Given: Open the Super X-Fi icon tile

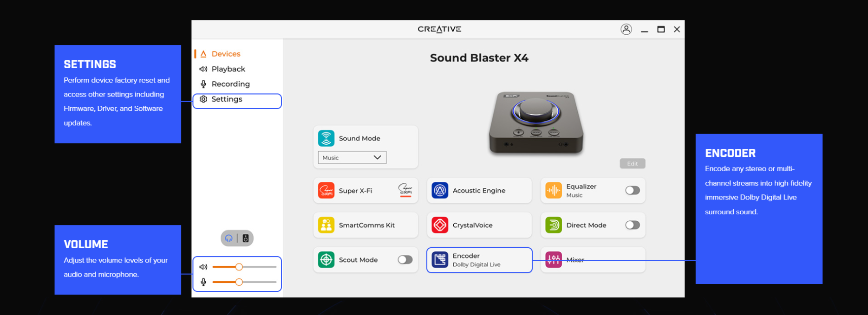Looking at the screenshot, I should [326, 191].
